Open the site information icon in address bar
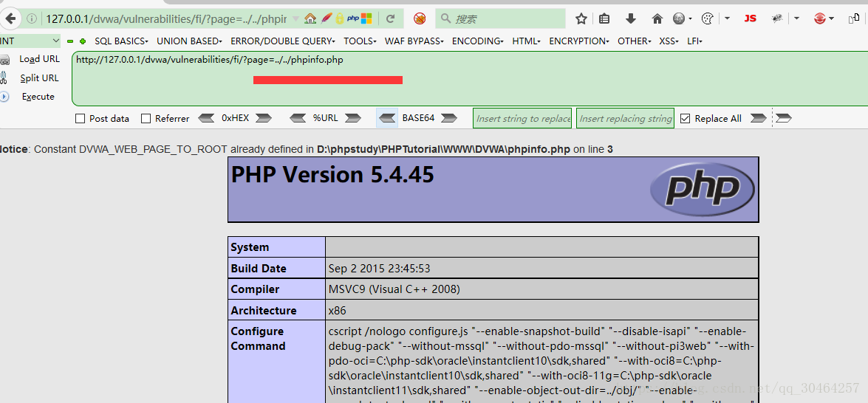This screenshot has width=868, height=403. pyautogui.click(x=32, y=18)
